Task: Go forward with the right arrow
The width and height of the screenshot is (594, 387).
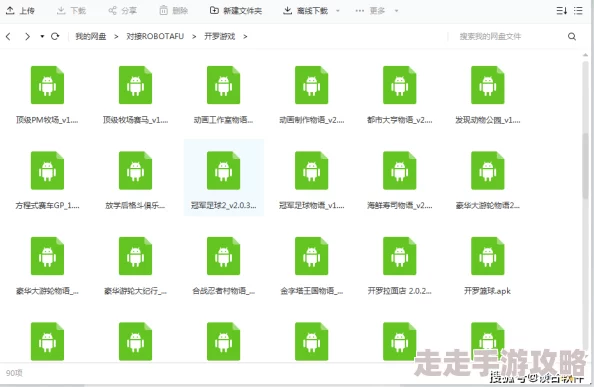Action: point(27,36)
